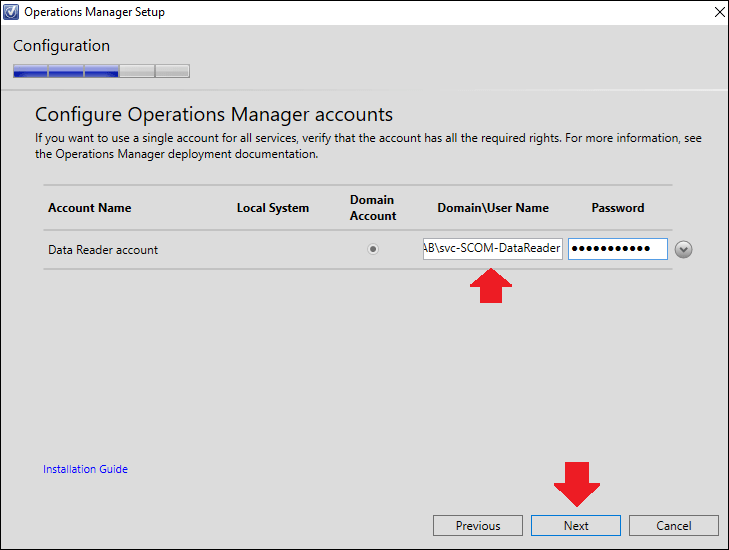This screenshot has width=729, height=550.
Task: Click the Operations Manager Setup title bar icon
Action: coord(11,12)
